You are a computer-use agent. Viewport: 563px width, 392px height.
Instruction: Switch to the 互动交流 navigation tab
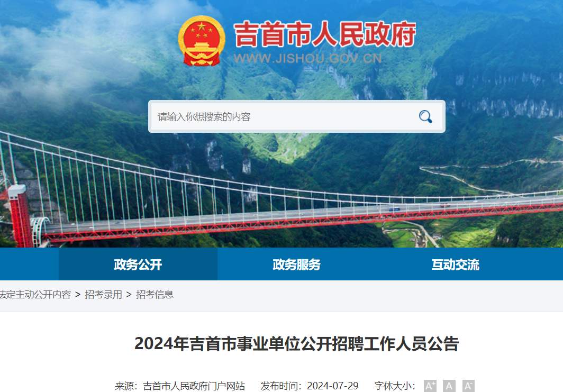coord(455,264)
